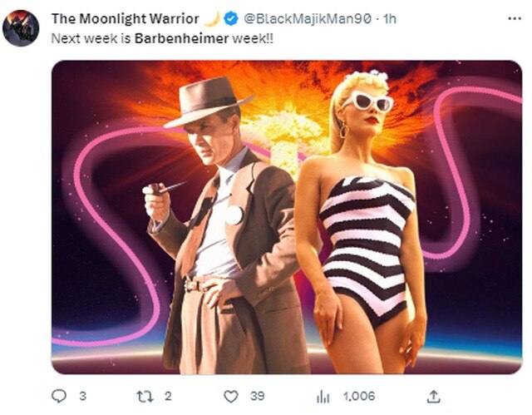Viewport: 532px width, 415px height.
Task: Click the @BlackMajikMan90 handle
Action: [x=308, y=18]
